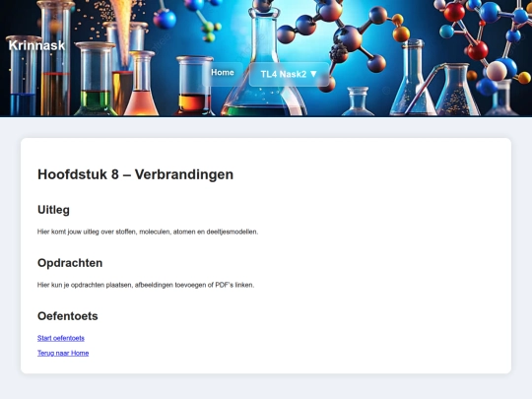
Task: Click the Uitleg section heading
Action: (x=53, y=210)
